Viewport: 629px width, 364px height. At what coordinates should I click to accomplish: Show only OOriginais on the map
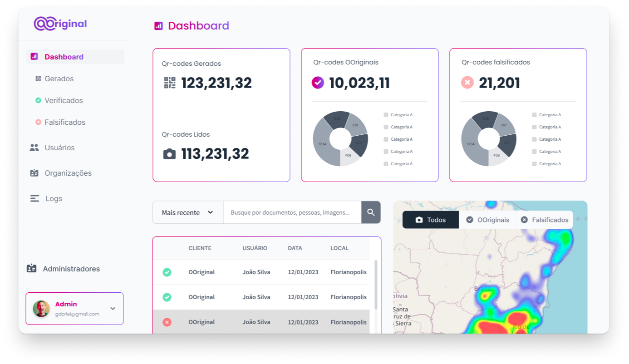[488, 220]
